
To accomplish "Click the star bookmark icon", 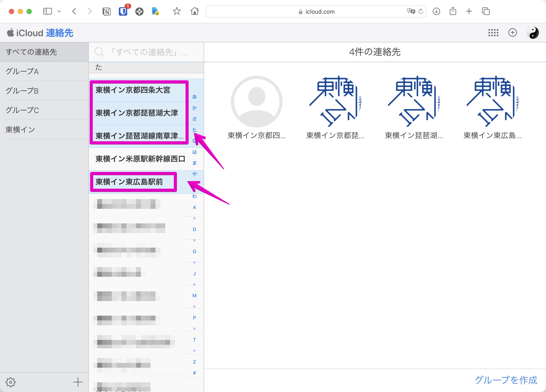I will (177, 11).
